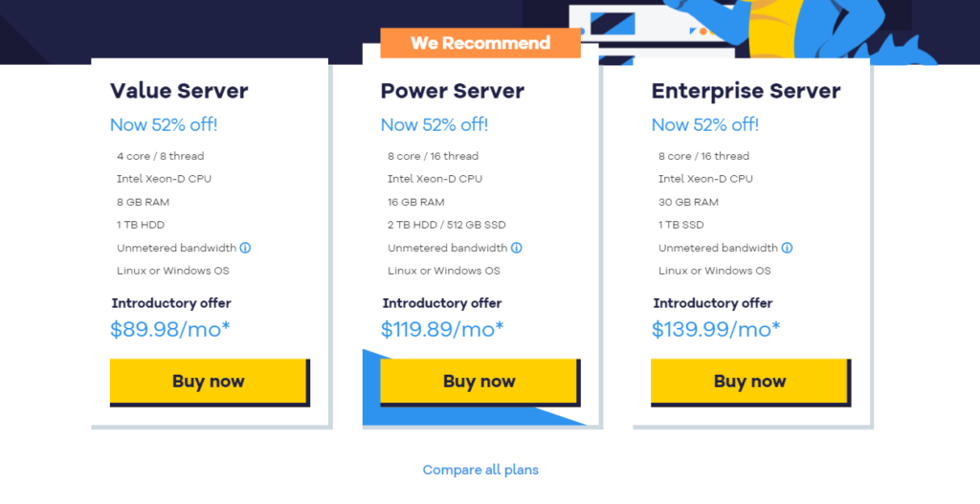Click the 30 GB RAM specification
The height and width of the screenshot is (504, 980).
[688, 203]
